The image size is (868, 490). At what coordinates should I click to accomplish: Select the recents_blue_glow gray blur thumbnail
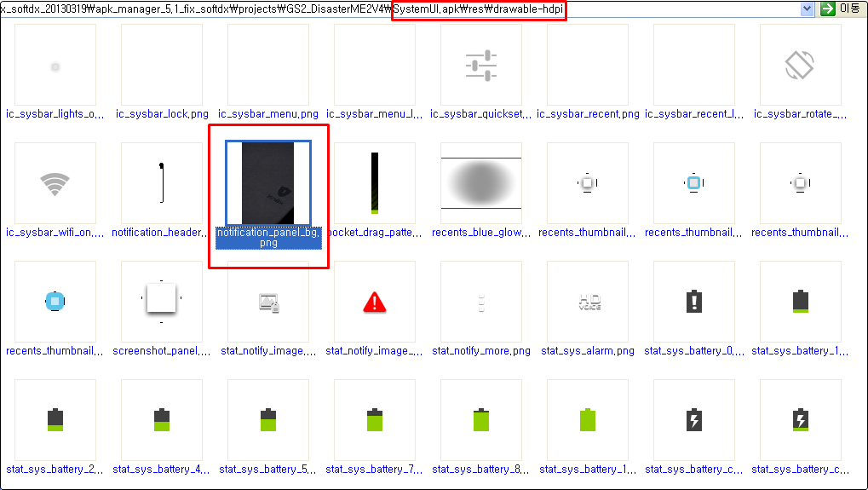click(481, 183)
